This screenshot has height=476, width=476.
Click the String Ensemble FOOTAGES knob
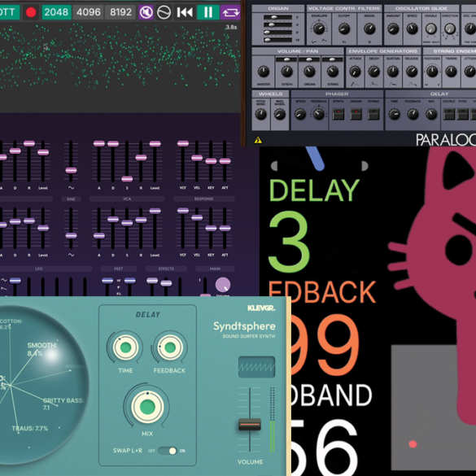(x=432, y=72)
